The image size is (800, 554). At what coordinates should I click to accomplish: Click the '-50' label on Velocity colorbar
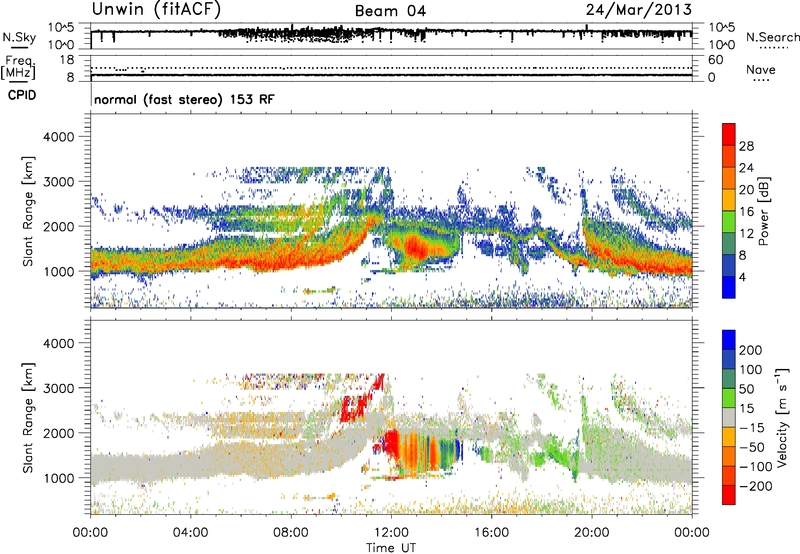[752, 447]
